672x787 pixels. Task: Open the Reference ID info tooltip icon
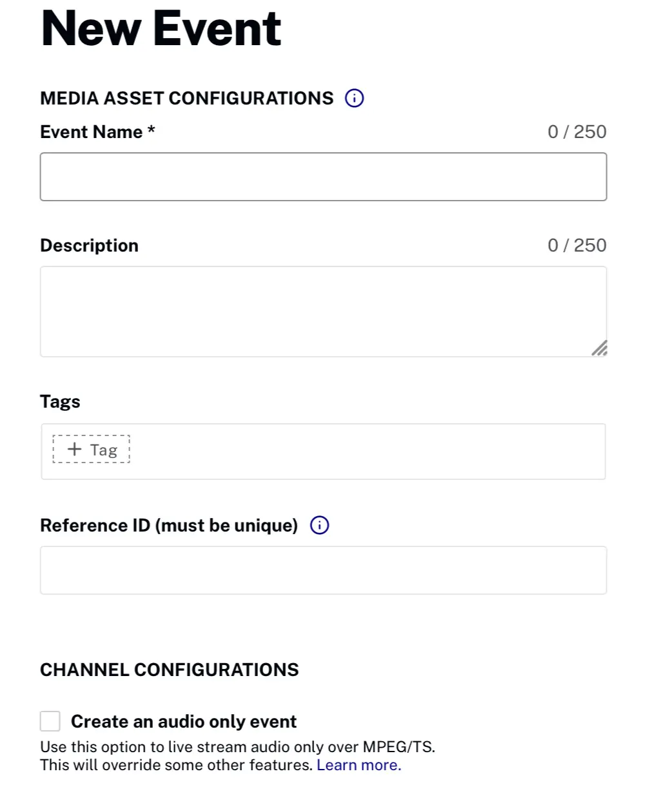coord(319,525)
